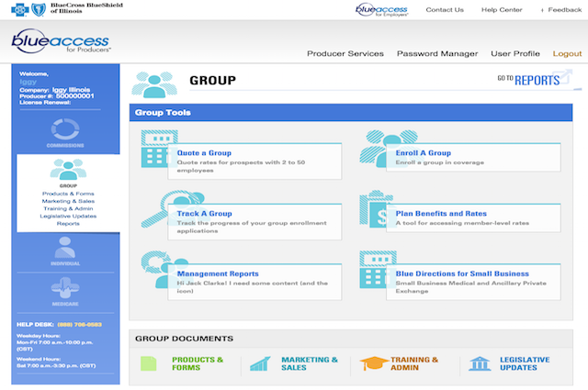Select Legislative Updates in the sidebar Group submenu

[67, 216]
